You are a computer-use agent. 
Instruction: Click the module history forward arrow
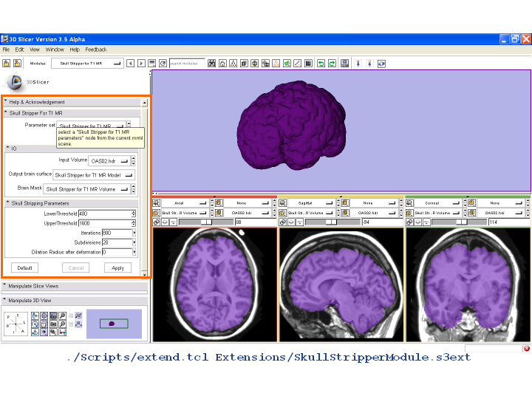141,64
